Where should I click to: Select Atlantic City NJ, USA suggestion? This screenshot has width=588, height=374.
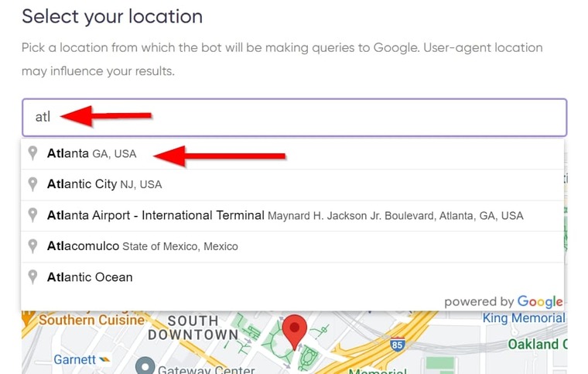[x=292, y=184]
